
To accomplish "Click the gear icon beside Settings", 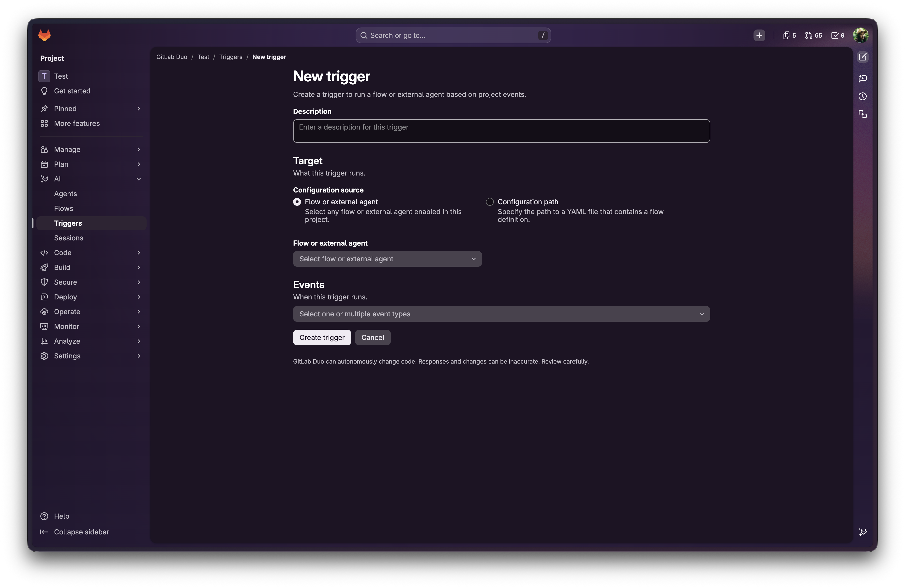I will coord(44,356).
